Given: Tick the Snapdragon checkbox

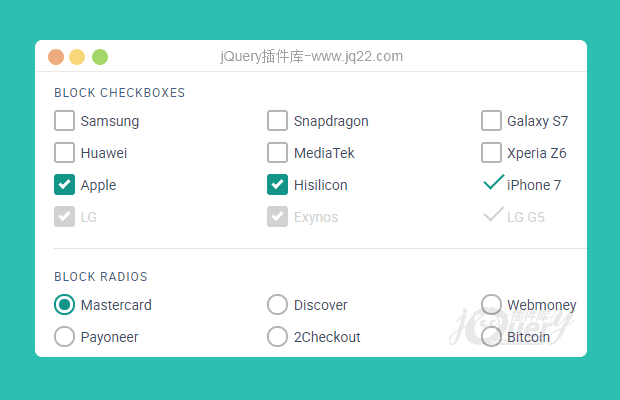Looking at the screenshot, I should tap(277, 121).
